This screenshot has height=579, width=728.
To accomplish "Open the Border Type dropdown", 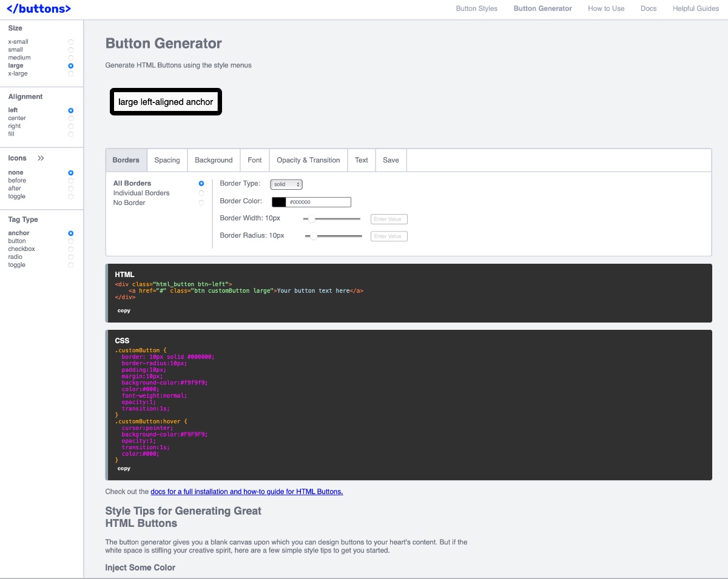I will point(286,184).
